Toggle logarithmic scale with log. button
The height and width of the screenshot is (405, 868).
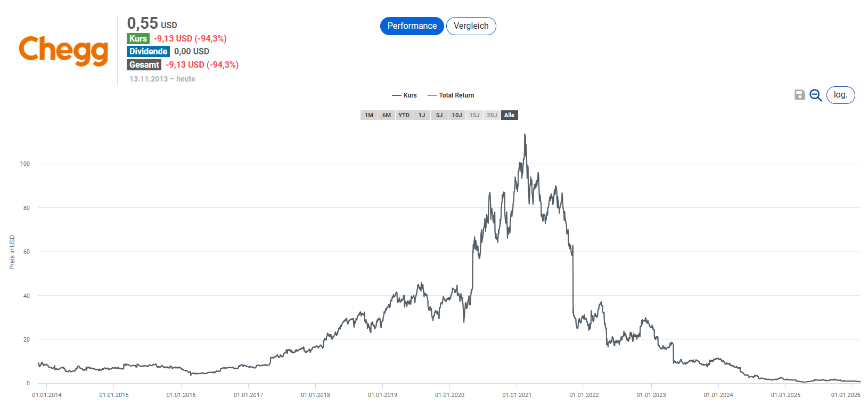[x=840, y=95]
